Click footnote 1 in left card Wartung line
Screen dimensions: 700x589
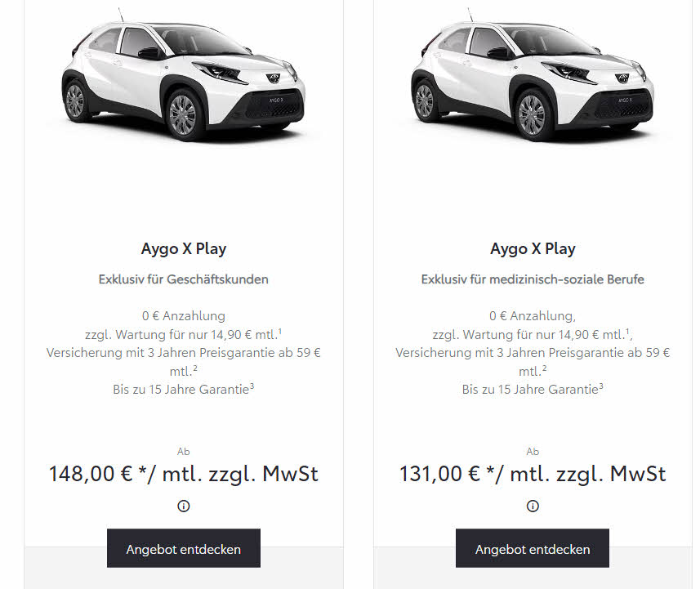(x=280, y=332)
